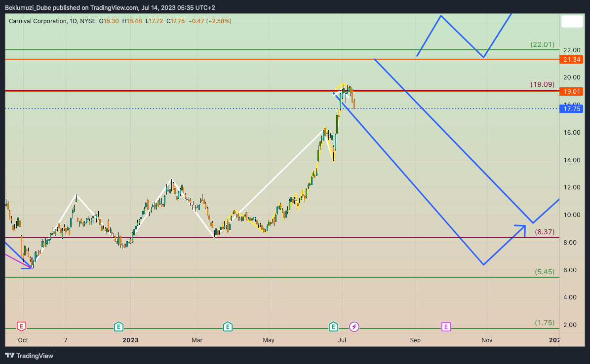The height and width of the screenshot is (364, 590).
Task: Click the 6.00 price scale value
Action: click(x=570, y=270)
